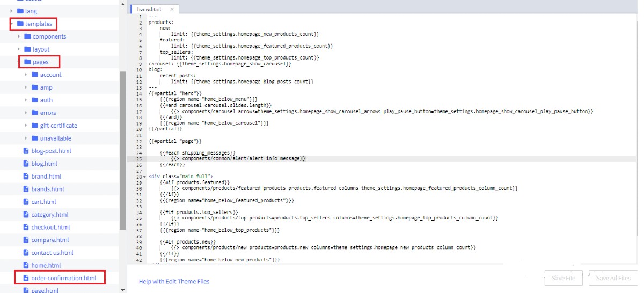Click the file icon beside blog-post.html
This screenshot has height=293, width=644.
pyautogui.click(x=26, y=151)
